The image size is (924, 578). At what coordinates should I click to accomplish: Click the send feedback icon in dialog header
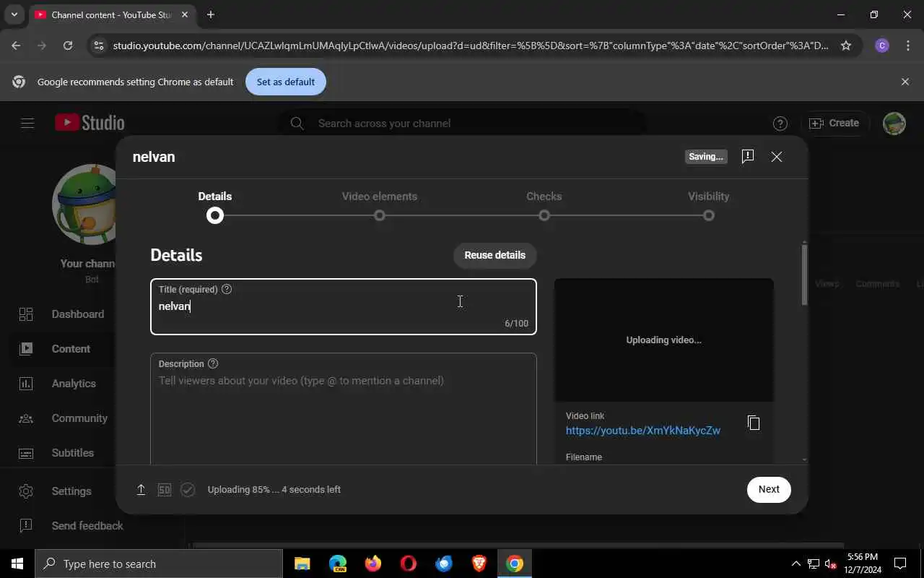click(747, 156)
